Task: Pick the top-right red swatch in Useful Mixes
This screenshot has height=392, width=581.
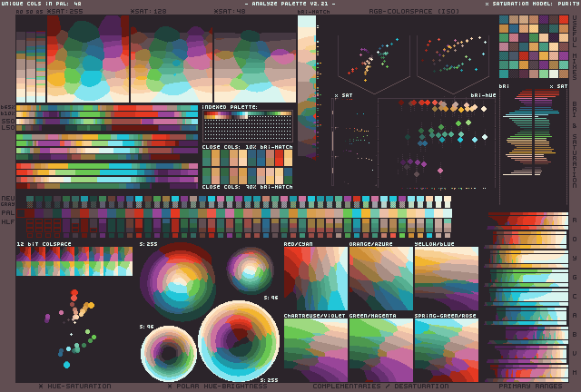Action: pos(558,21)
